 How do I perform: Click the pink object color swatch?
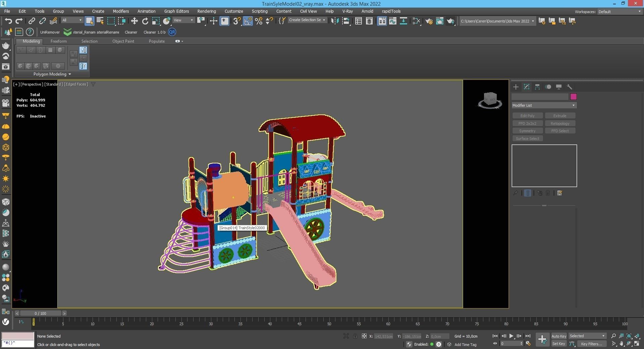[x=574, y=97]
